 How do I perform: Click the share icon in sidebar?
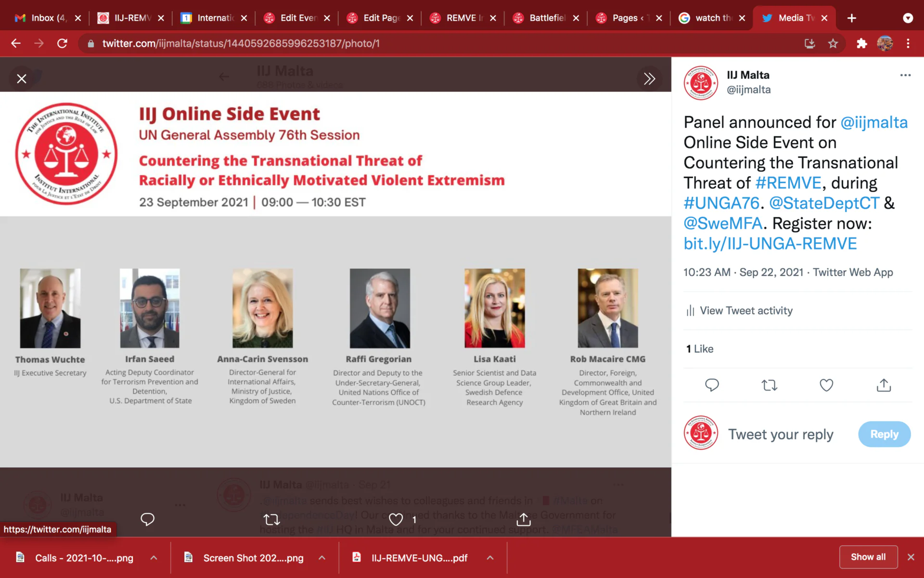tap(884, 385)
